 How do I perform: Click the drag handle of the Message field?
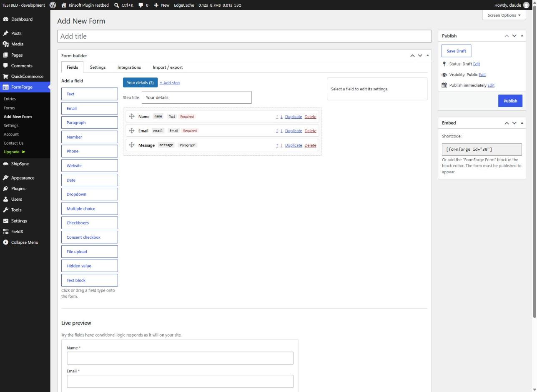click(x=132, y=145)
